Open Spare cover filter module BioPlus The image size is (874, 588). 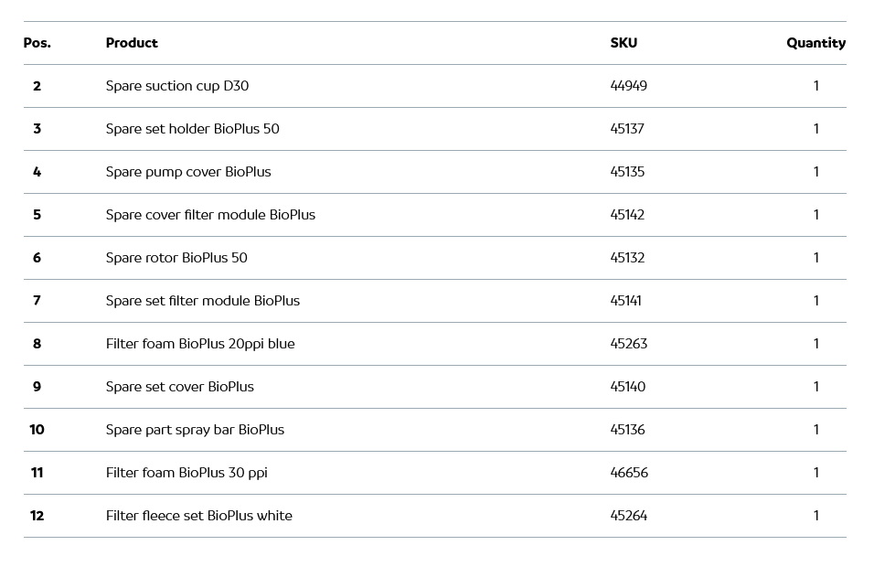pos(210,215)
